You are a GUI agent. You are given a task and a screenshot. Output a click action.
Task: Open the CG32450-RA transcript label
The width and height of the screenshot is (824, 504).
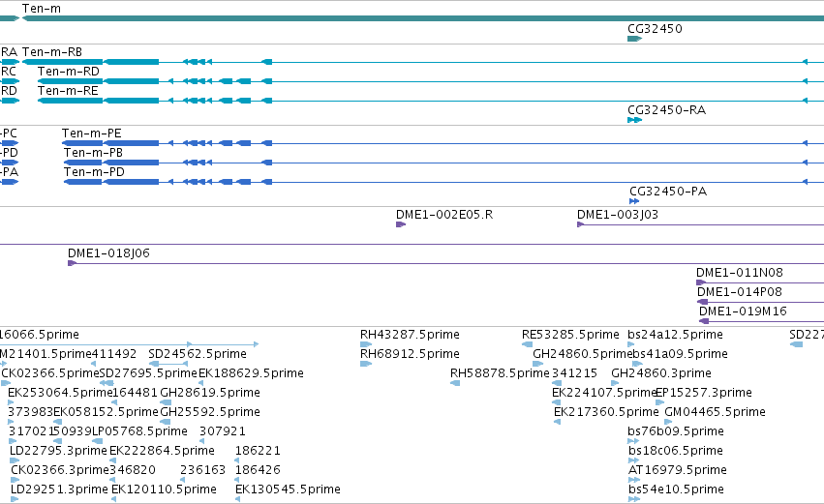tap(666, 109)
